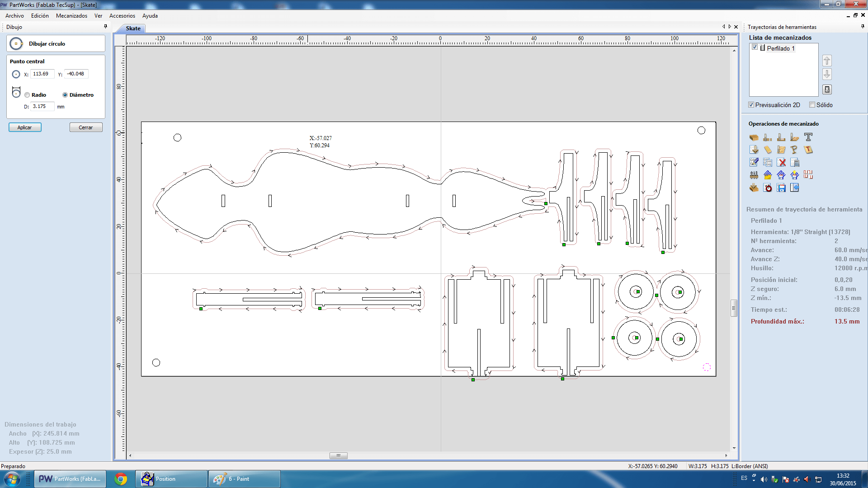The height and width of the screenshot is (488, 868).
Task: Toggle pin on the Dibujo panel
Action: point(105,27)
